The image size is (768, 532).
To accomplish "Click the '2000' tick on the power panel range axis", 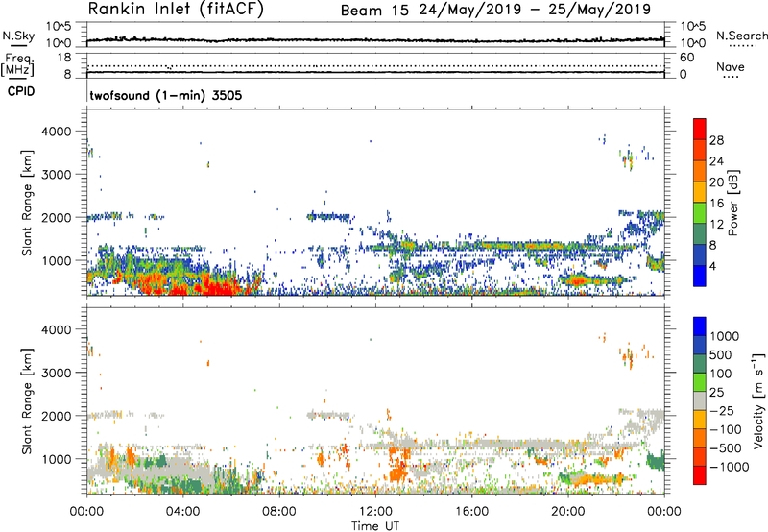I will 57,217.
